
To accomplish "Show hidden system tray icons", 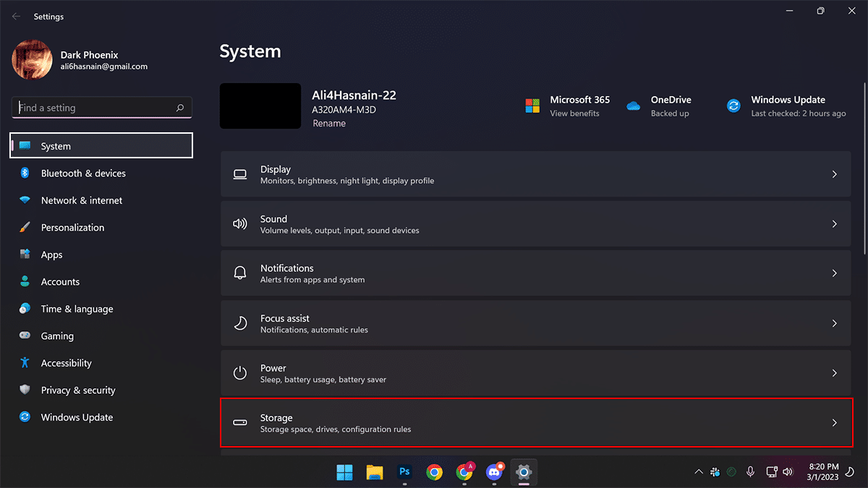I will (x=698, y=472).
